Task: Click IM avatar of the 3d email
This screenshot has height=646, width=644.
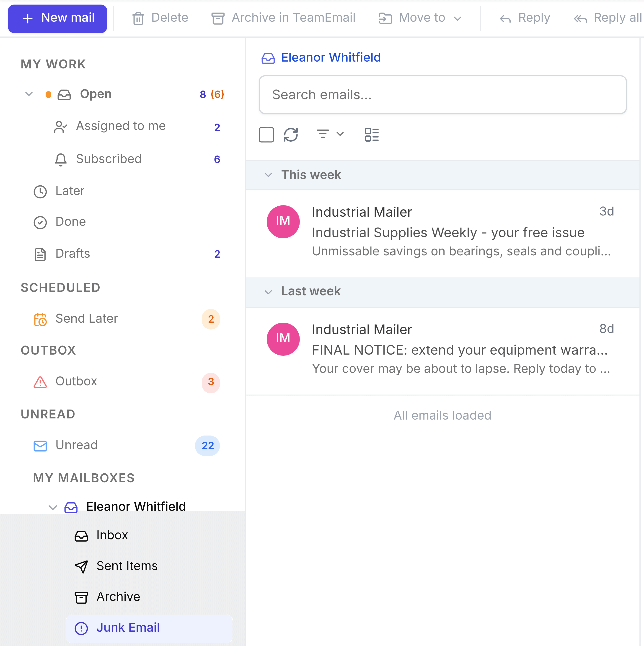Action: point(283,222)
